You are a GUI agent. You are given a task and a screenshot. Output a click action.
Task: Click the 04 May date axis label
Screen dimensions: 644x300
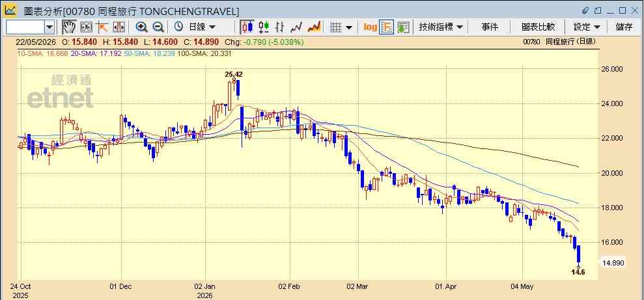tap(523, 286)
